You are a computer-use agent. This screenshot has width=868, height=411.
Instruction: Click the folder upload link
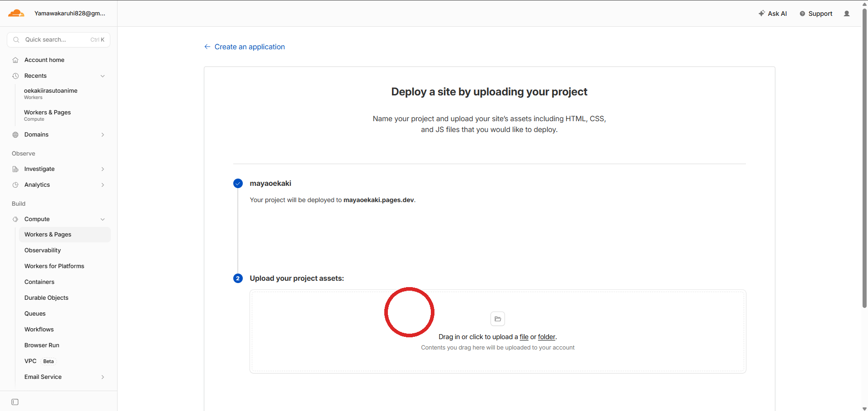547,337
